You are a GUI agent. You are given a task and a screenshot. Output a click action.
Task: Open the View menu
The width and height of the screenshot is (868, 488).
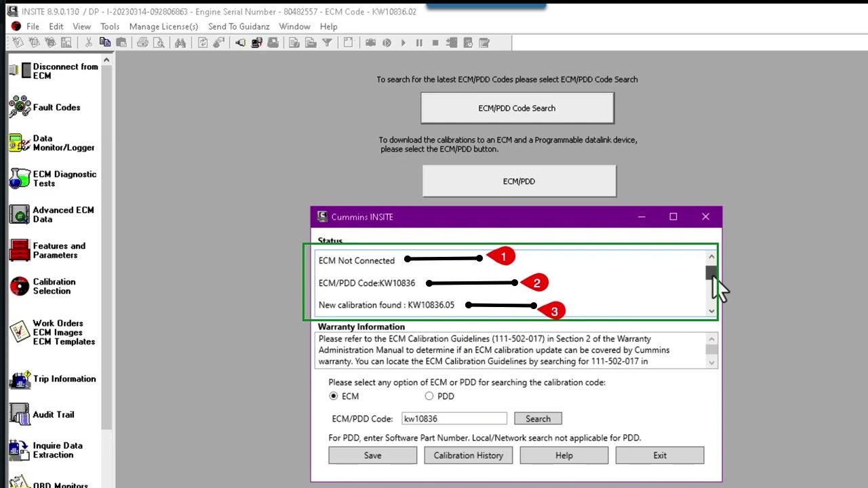[x=81, y=26]
